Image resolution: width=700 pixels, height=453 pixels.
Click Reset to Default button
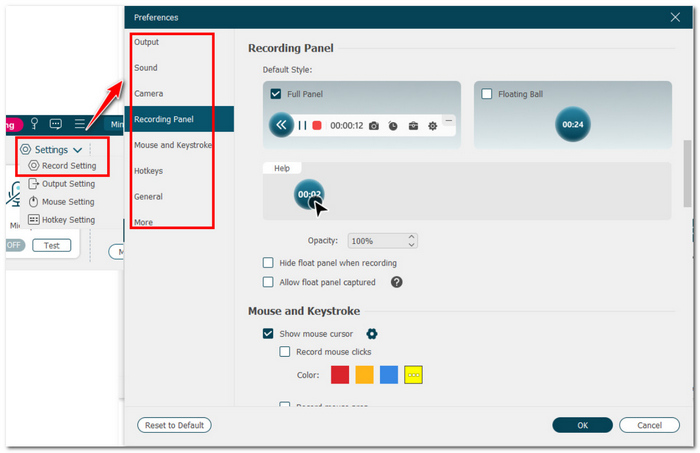(x=174, y=425)
